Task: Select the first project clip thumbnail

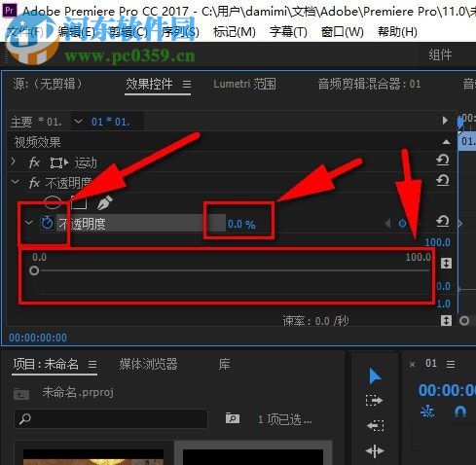Action: coord(93,456)
